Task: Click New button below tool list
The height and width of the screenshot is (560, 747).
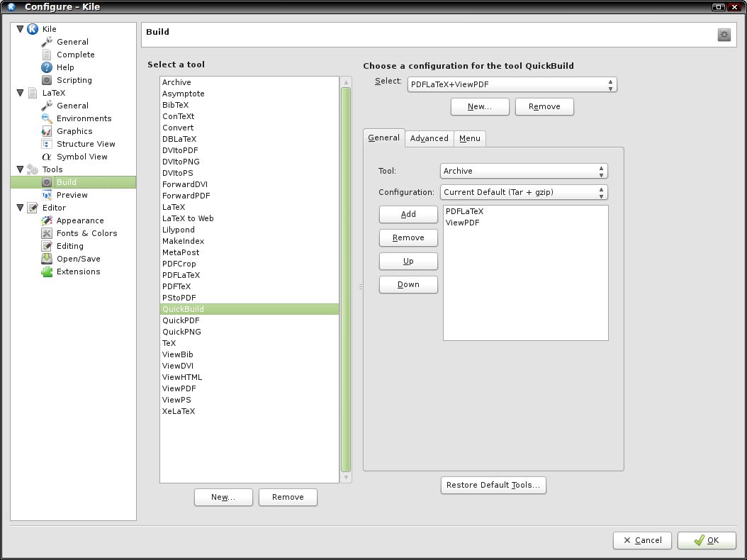Action: pyautogui.click(x=223, y=497)
